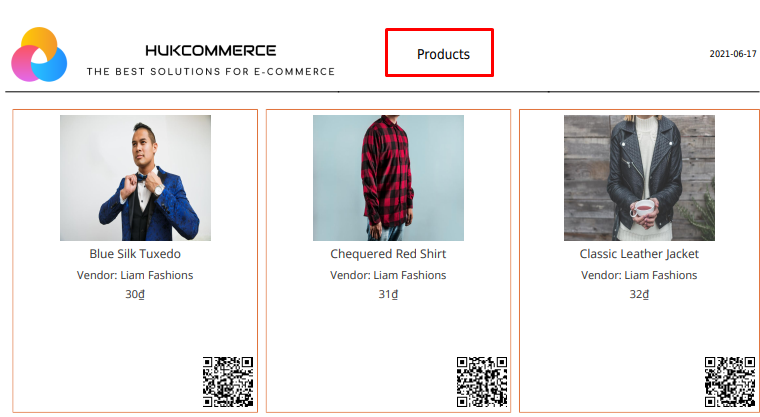Click the 30₫ price label
The height and width of the screenshot is (417, 760).
point(135,295)
